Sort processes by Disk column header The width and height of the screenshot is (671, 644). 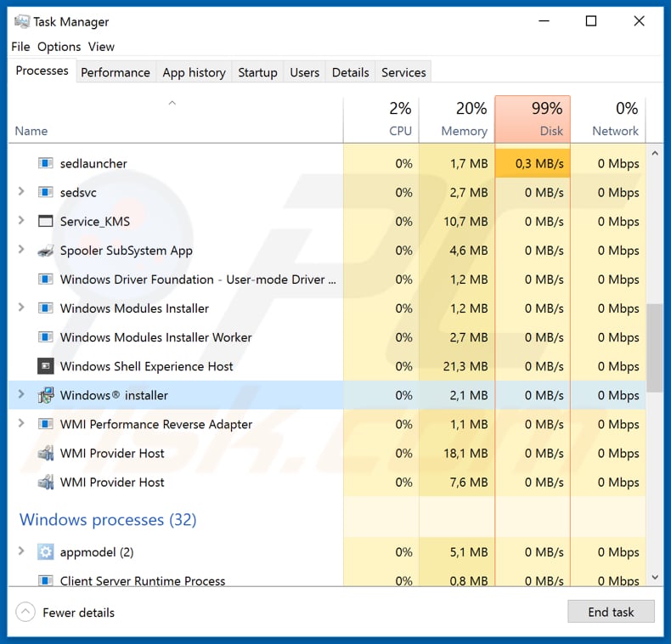click(533, 119)
